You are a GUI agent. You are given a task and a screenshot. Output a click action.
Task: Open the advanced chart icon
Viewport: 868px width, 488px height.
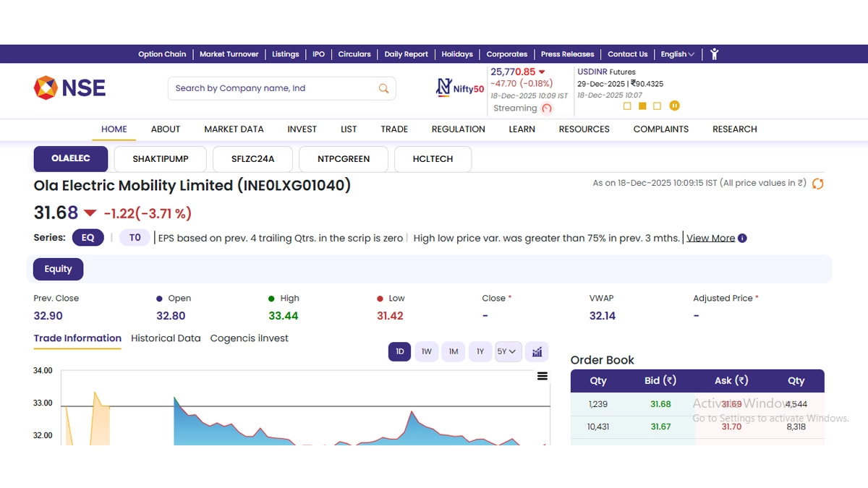click(537, 352)
